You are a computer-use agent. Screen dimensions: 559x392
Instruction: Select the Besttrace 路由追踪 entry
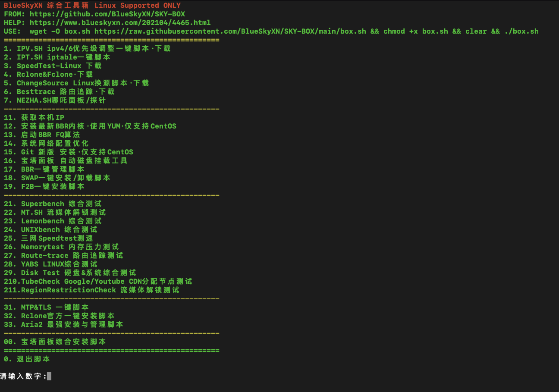click(59, 92)
